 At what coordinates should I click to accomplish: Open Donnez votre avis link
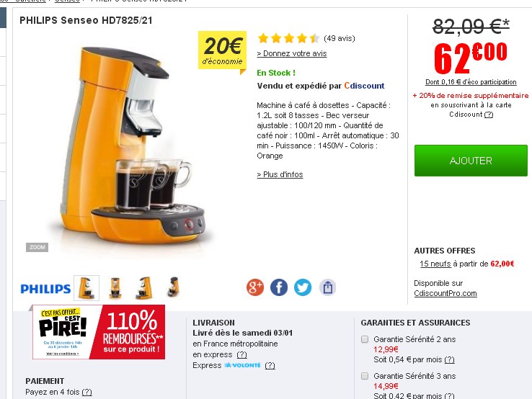(x=292, y=53)
